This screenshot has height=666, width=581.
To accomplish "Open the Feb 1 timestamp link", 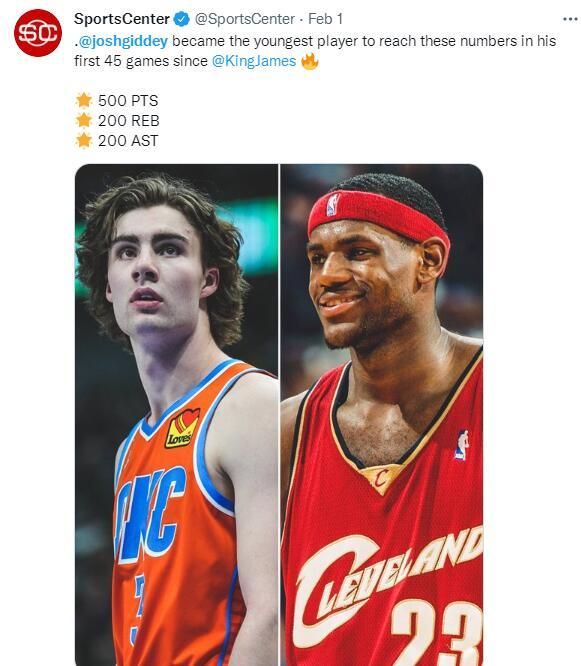I will coord(325,19).
